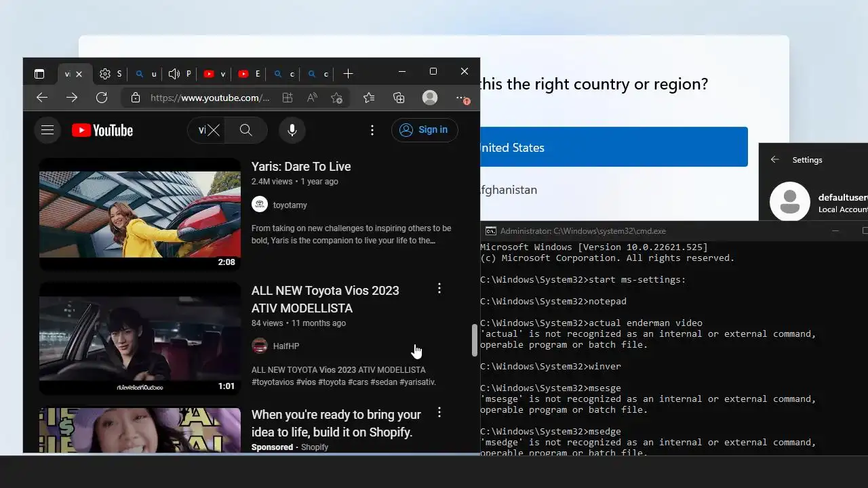This screenshot has height=488, width=868.
Task: Go back in the Settings window
Action: tap(775, 159)
